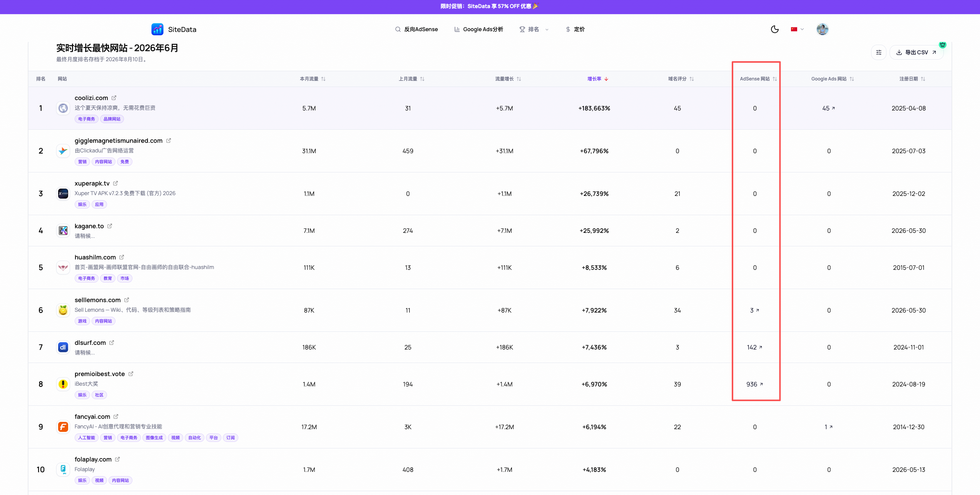Click the 图像生成 tag on fancyai.com
Viewport: 980px width, 495px height.
154,438
